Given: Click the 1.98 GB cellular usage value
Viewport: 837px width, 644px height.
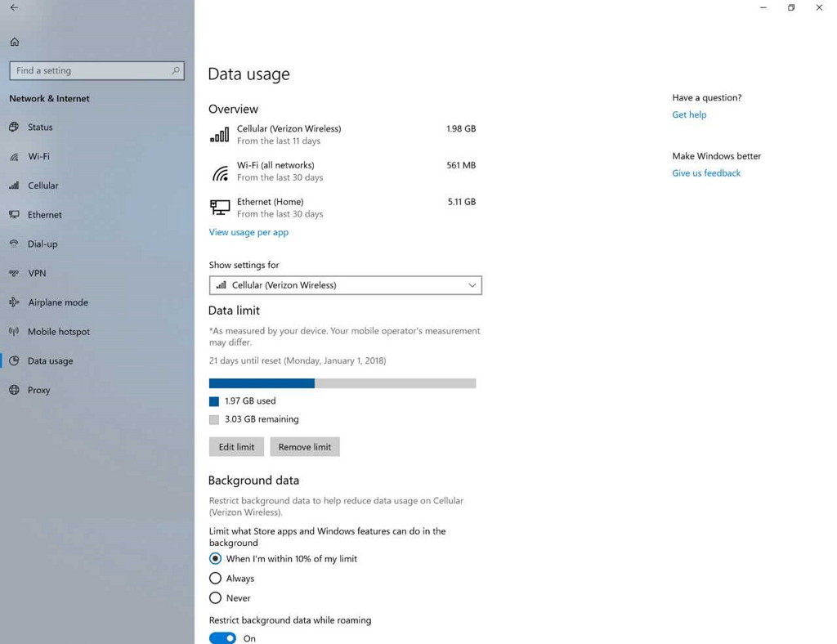Looking at the screenshot, I should point(461,128).
